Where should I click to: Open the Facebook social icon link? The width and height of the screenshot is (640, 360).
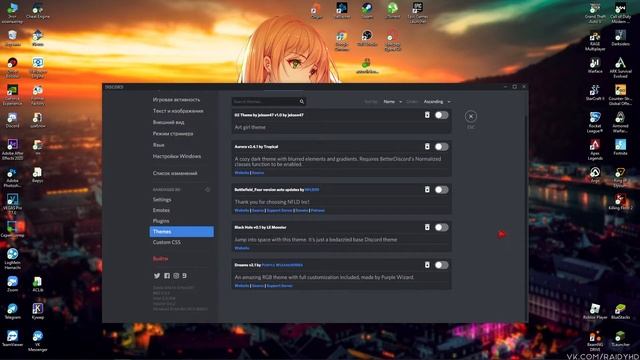click(167, 276)
